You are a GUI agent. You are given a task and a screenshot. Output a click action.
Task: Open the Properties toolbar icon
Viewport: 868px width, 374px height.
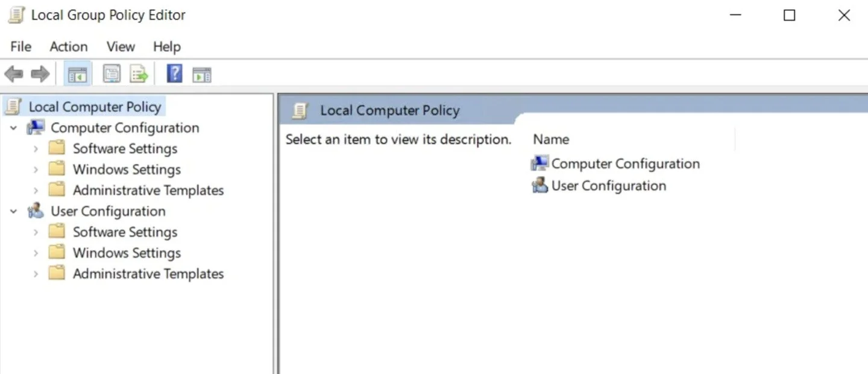(x=112, y=74)
